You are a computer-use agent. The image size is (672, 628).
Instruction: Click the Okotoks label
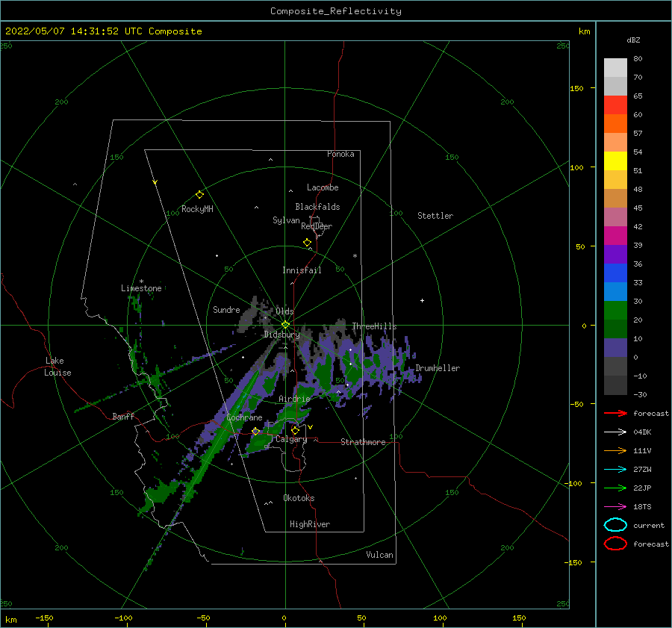pos(299,498)
